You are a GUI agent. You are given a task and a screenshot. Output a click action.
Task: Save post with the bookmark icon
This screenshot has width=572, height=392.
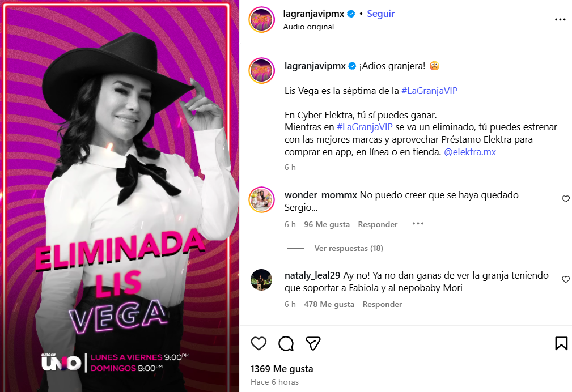coord(561,343)
